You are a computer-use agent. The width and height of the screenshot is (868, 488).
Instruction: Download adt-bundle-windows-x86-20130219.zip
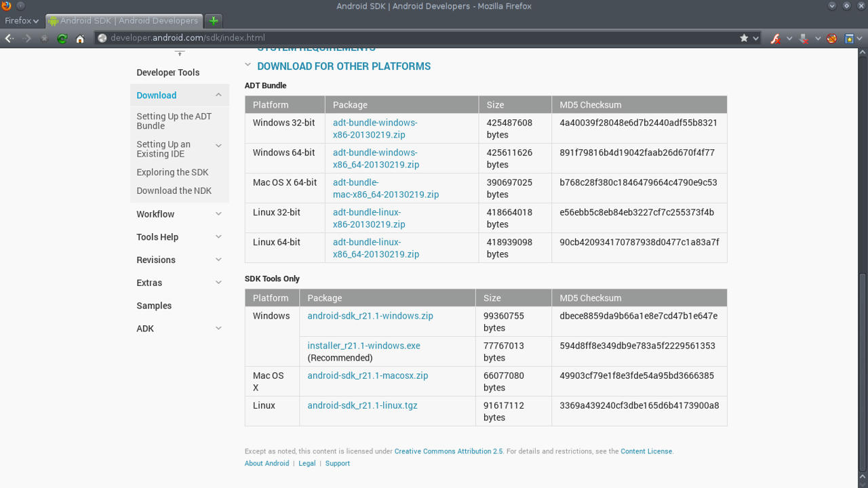(x=375, y=129)
